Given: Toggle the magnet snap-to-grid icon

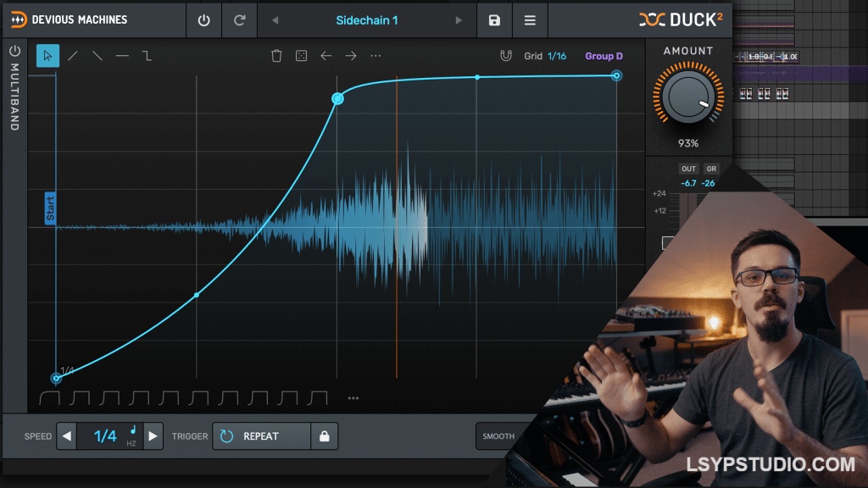Looking at the screenshot, I should tap(506, 56).
